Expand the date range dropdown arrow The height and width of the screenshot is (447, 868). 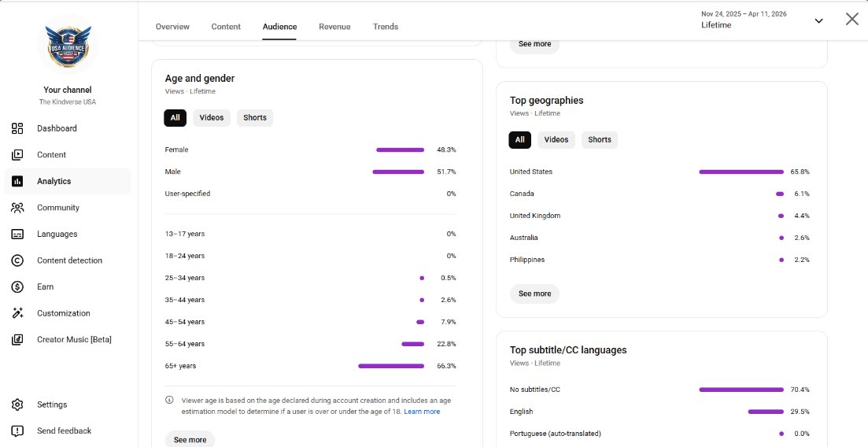(818, 20)
